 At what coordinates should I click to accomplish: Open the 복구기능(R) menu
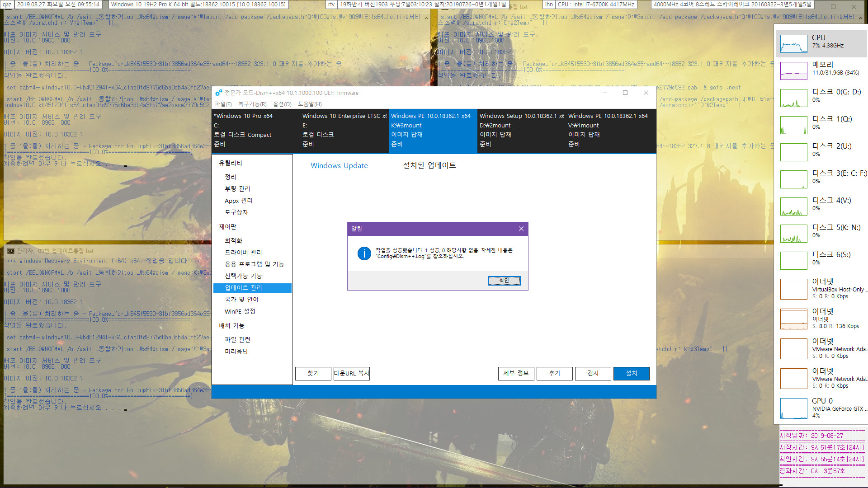coord(252,104)
